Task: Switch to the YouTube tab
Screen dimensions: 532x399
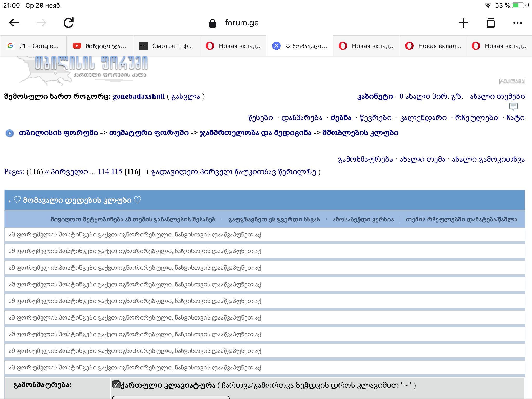Action: pyautogui.click(x=100, y=46)
